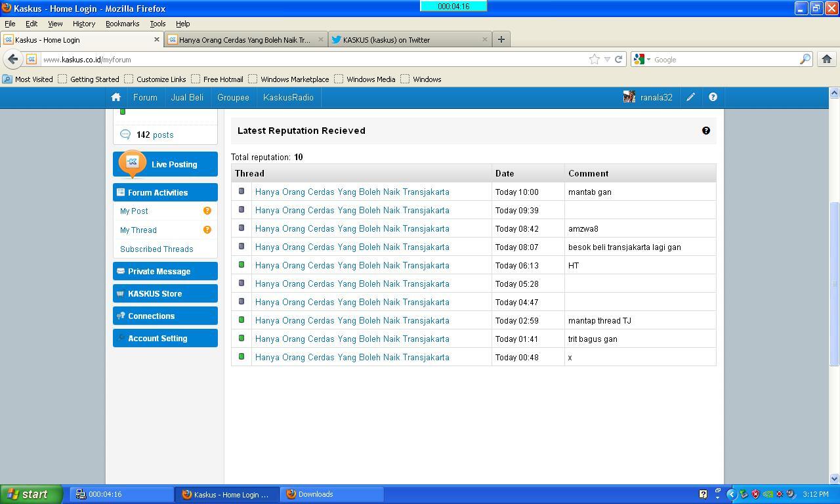The width and height of the screenshot is (840, 504).
Task: Click the navbar help question mark icon
Action: pyautogui.click(x=713, y=97)
